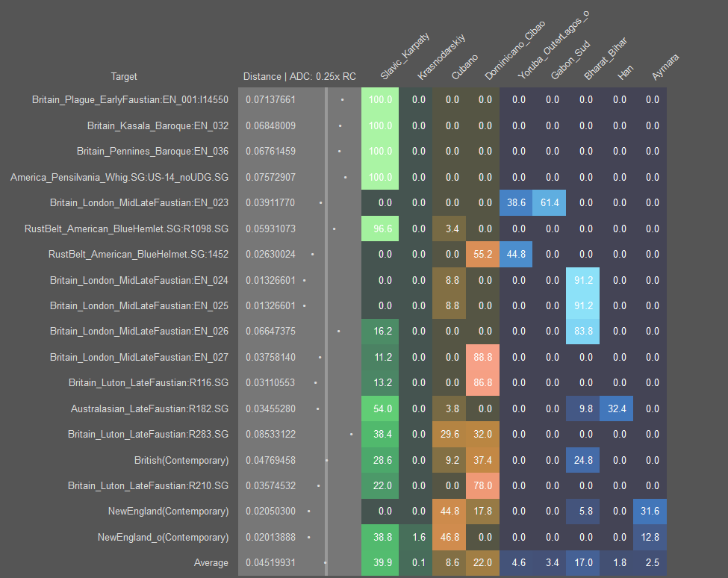Image resolution: width=728 pixels, height=578 pixels.
Task: Click the 'Distance | ADC: 0.25x RC' header
Action: click(299, 77)
